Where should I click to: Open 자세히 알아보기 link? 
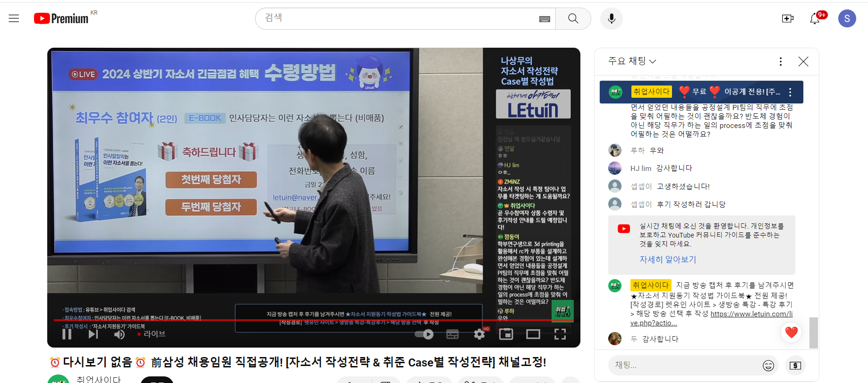point(668,259)
